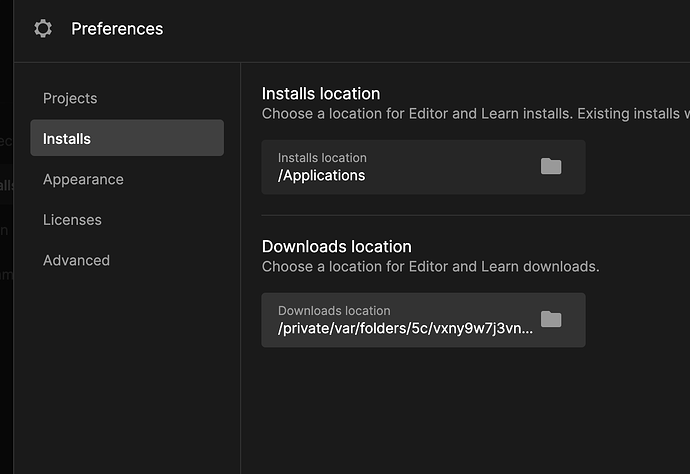The image size is (690, 474).
Task: Click the Downloads location description text
Action: point(430,266)
